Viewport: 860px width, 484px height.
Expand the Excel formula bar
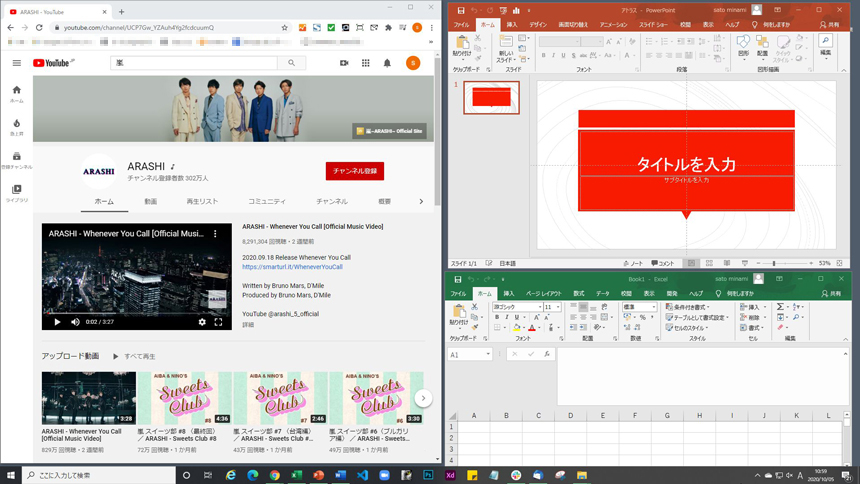845,354
